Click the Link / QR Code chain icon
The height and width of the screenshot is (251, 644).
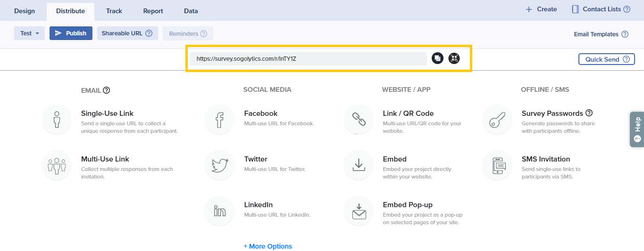[x=359, y=120]
